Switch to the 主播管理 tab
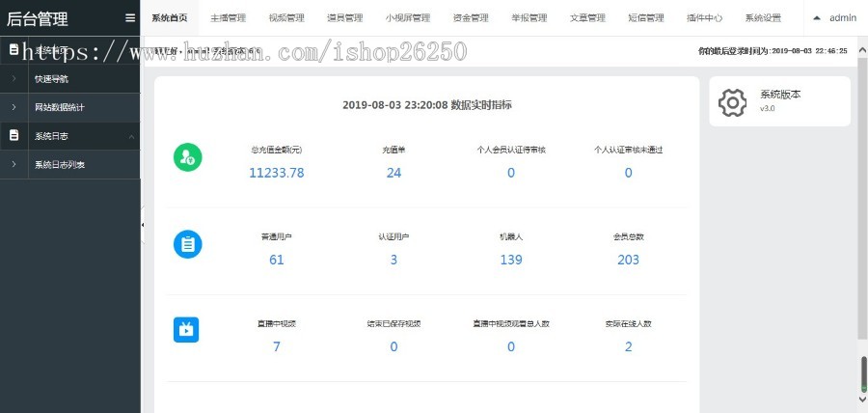 [x=229, y=17]
